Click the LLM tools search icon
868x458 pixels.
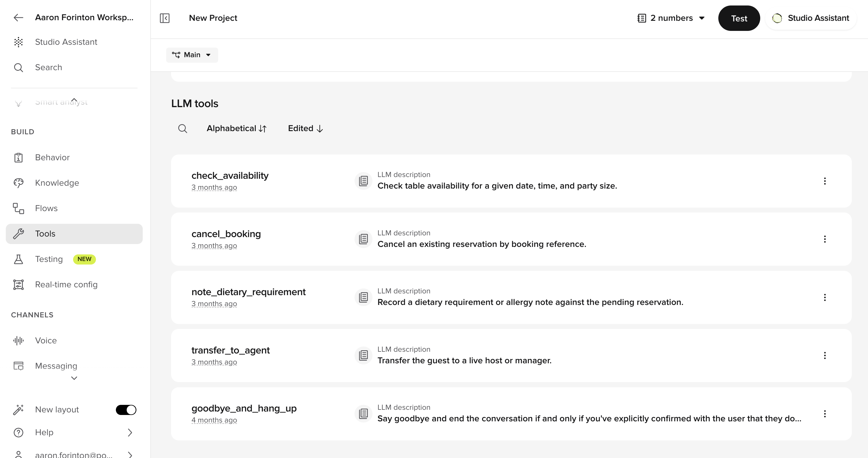pos(183,129)
